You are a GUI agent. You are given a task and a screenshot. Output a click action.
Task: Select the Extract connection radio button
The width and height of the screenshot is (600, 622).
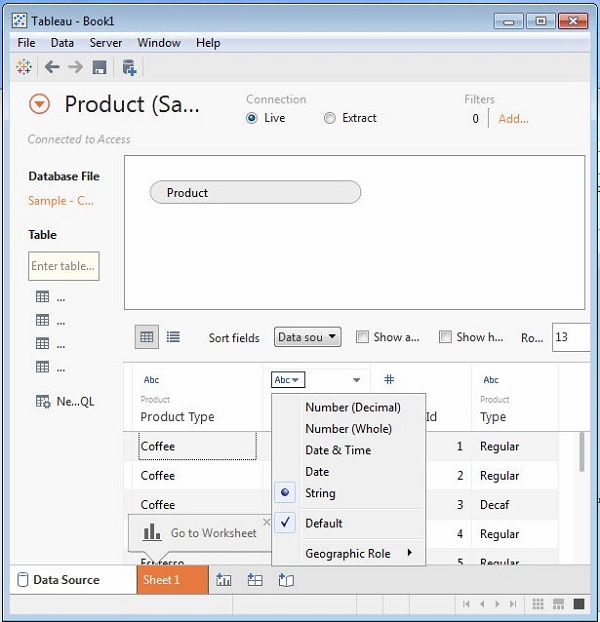[330, 118]
